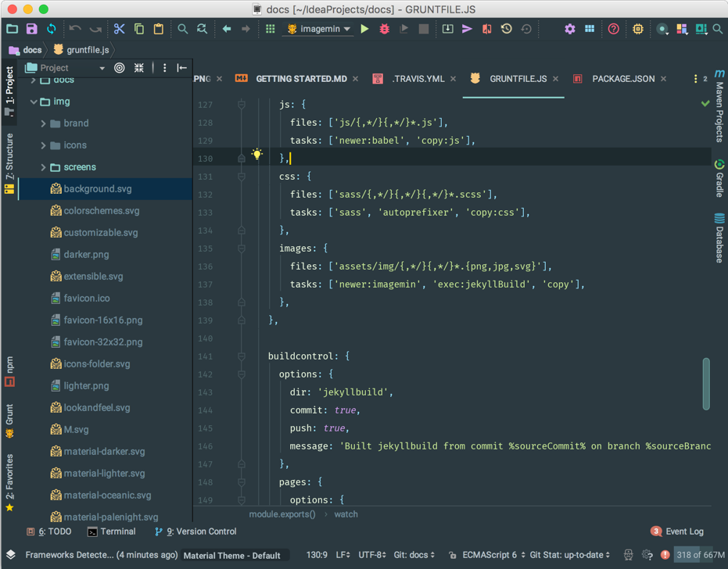Click the Save All disk icon
Screen dimensions: 728x569
pyautogui.click(x=31, y=29)
